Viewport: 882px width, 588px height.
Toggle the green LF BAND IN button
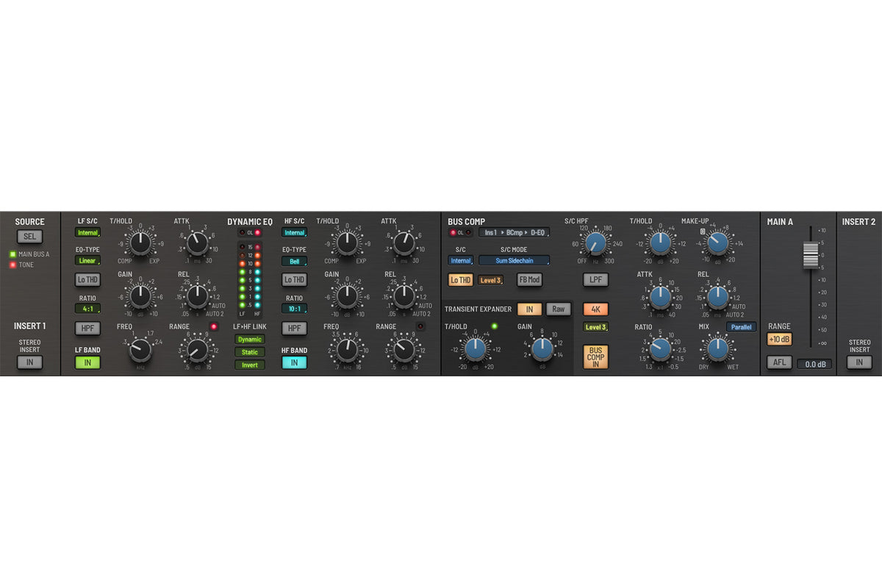tap(87, 362)
